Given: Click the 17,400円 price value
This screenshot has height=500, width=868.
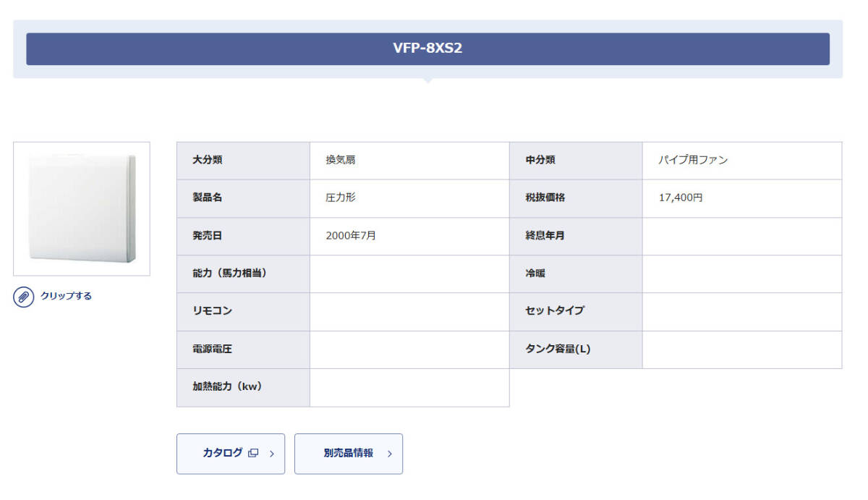Looking at the screenshot, I should [681, 198].
